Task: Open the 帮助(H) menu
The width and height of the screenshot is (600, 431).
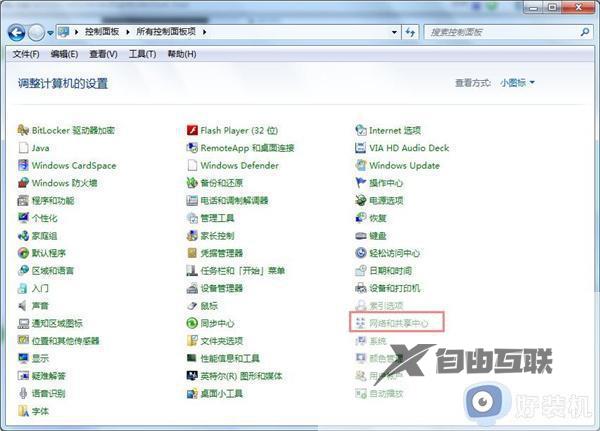Action: pos(182,54)
